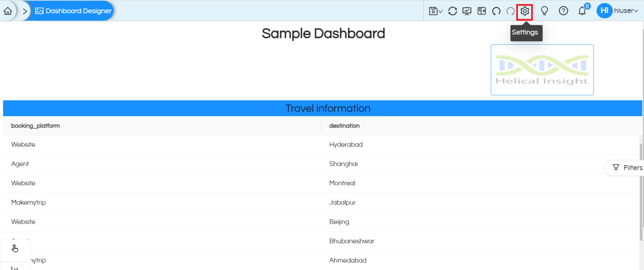Open the Save dropdown
Viewport: 644px width, 270px height.
435,11
